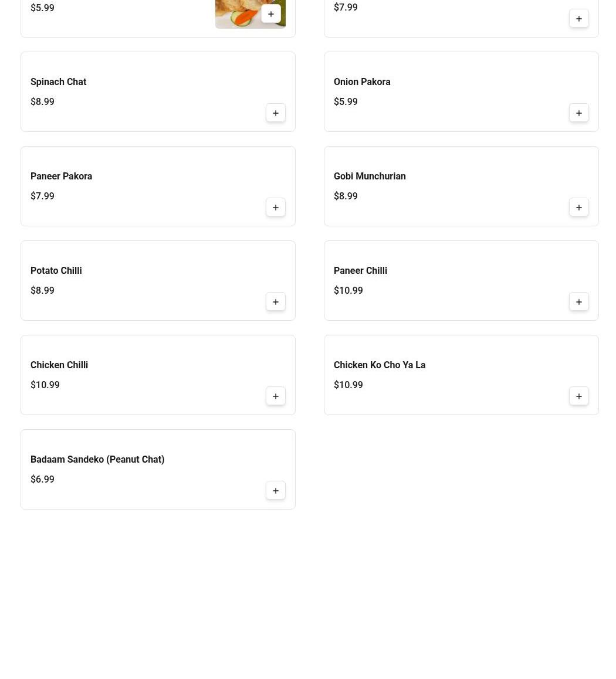Viewport: 616px width, 679px height.
Task: Click plus icon for Paneer Pakora
Action: click(275, 208)
